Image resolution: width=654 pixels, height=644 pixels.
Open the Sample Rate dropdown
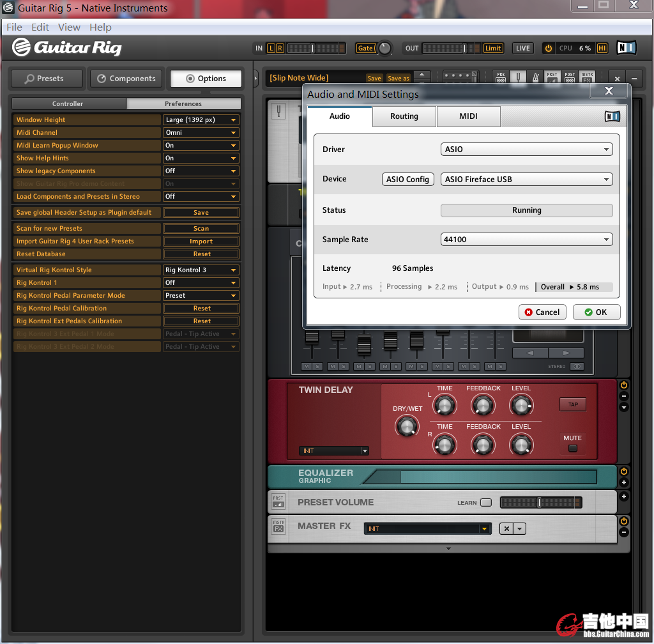526,240
